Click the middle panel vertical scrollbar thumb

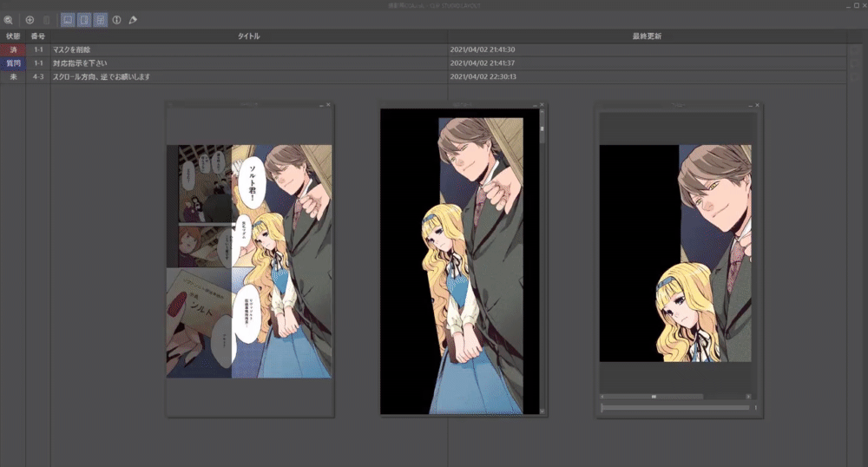click(x=542, y=129)
